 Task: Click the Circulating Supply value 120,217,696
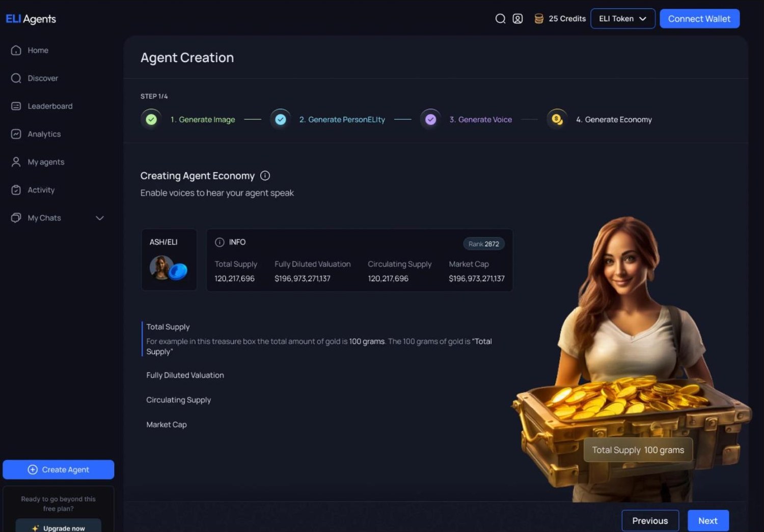tap(388, 278)
